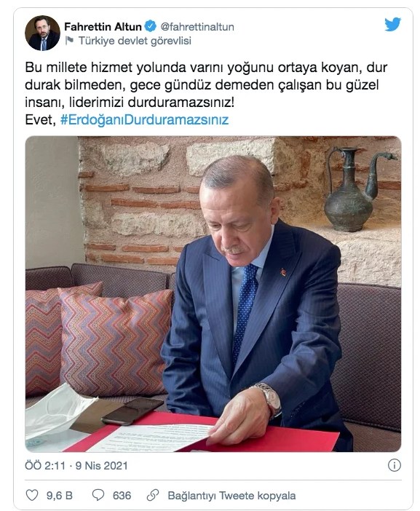Click the 636 reply count
The width and height of the screenshot is (420, 511).
[x=122, y=496]
